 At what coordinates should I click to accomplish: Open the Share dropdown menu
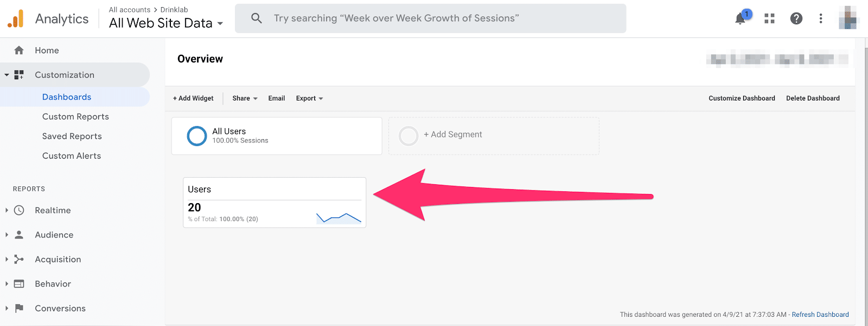coord(245,98)
